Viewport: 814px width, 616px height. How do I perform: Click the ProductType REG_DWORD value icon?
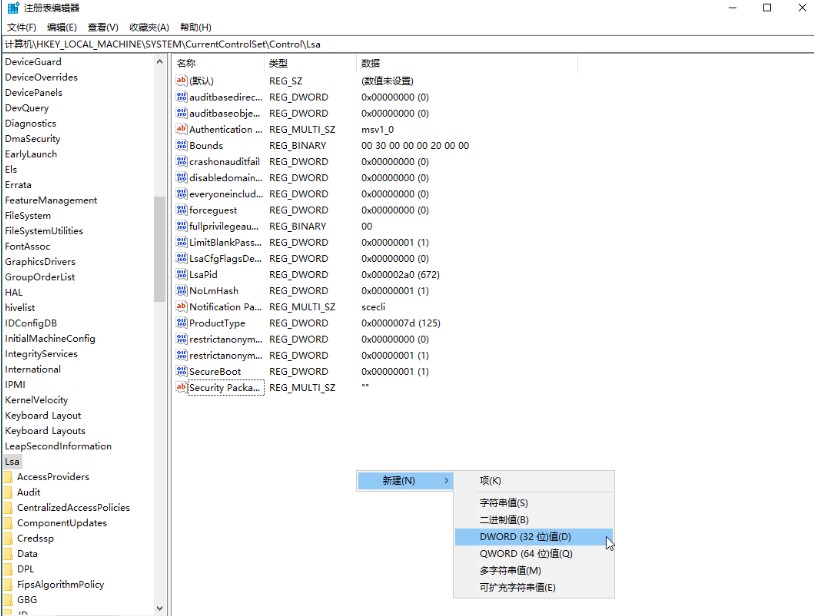[183, 322]
